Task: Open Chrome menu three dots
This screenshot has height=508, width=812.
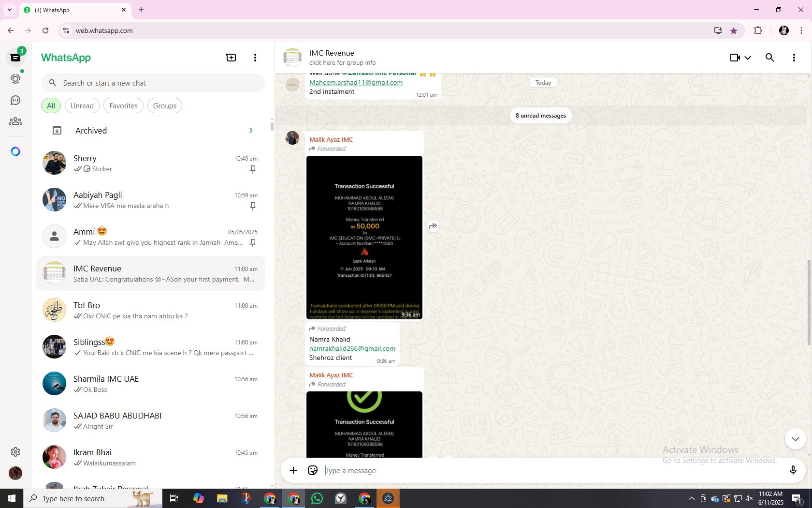Action: tap(801, 30)
